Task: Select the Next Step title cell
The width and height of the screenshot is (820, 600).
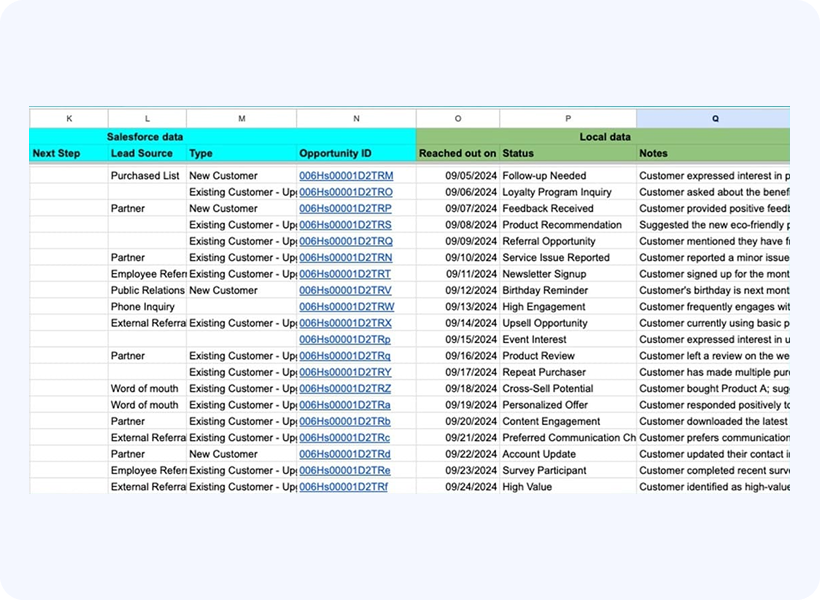Action: point(69,153)
